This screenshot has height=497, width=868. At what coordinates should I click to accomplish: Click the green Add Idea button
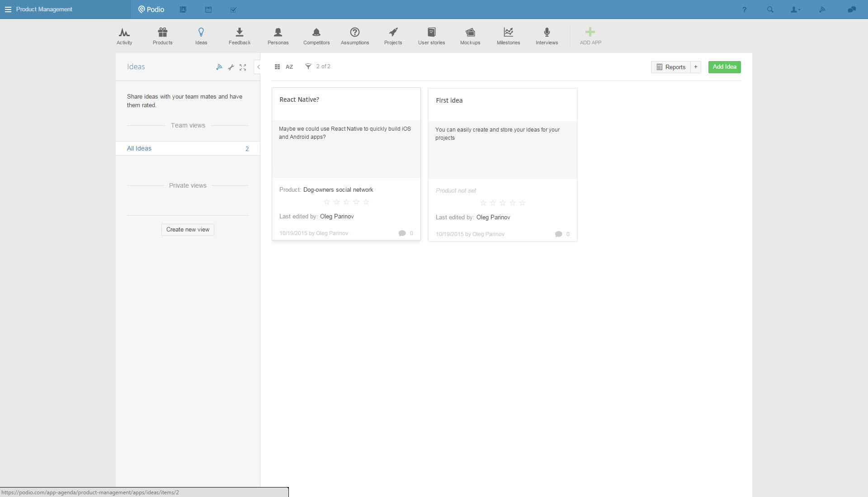click(x=724, y=67)
